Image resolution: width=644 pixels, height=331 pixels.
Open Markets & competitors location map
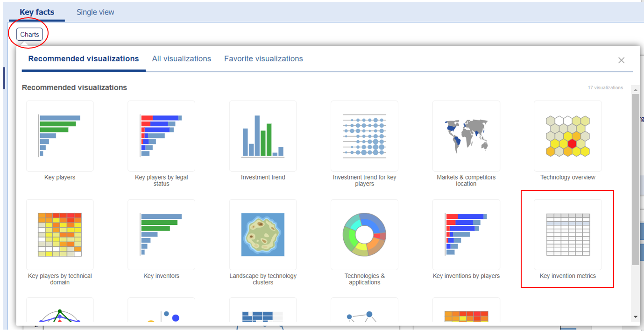(466, 136)
